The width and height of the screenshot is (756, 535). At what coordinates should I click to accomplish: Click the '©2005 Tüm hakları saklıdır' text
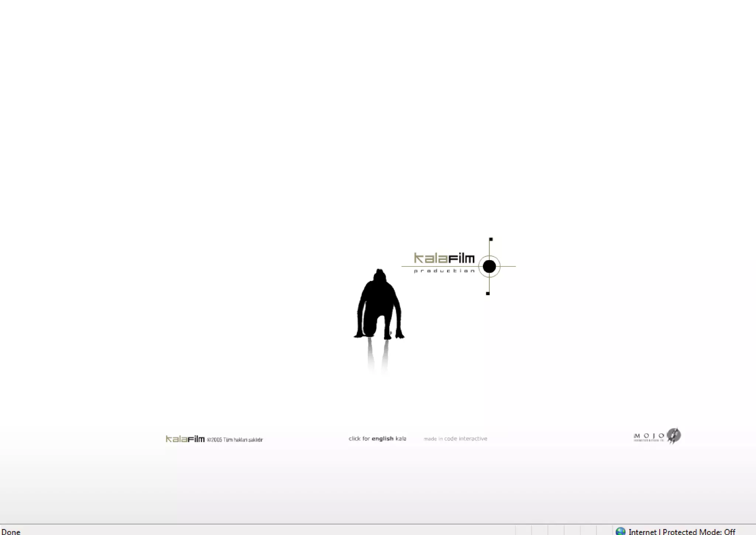[235, 440]
